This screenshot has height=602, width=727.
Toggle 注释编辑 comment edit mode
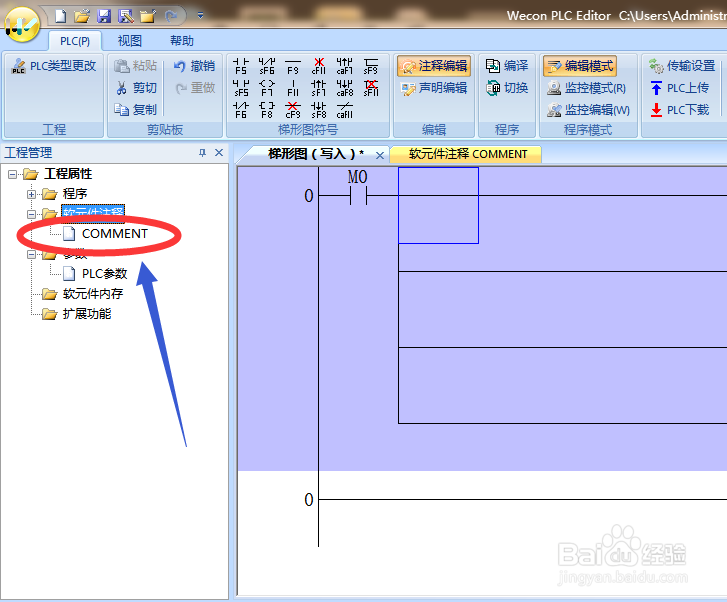coord(434,66)
